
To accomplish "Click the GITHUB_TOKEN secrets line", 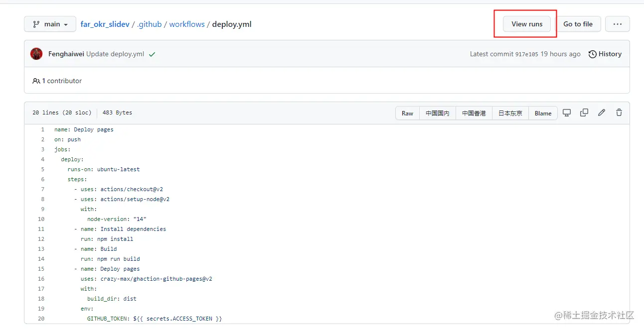I will tap(155, 319).
